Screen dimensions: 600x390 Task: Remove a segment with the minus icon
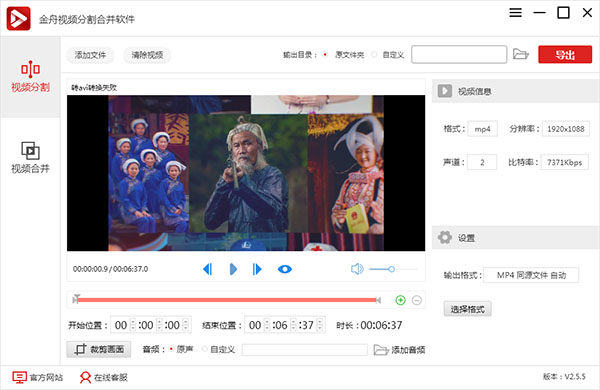(417, 300)
